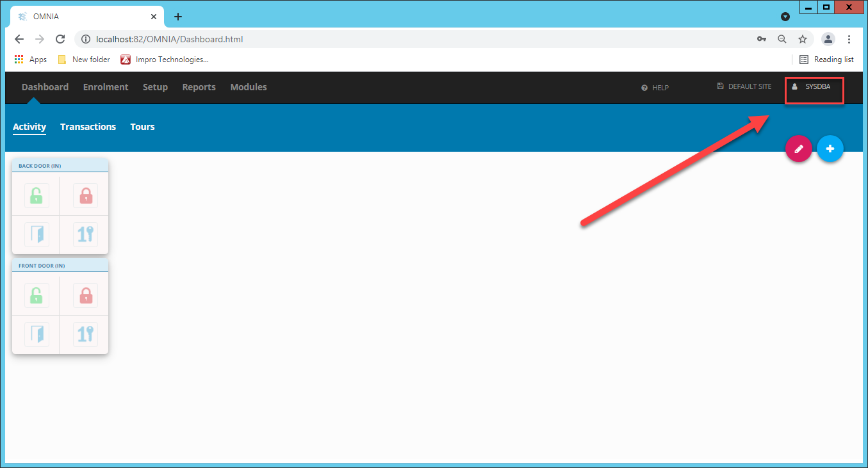Image resolution: width=868 pixels, height=468 pixels.
Task: Click the blue plus add button
Action: tap(830, 149)
